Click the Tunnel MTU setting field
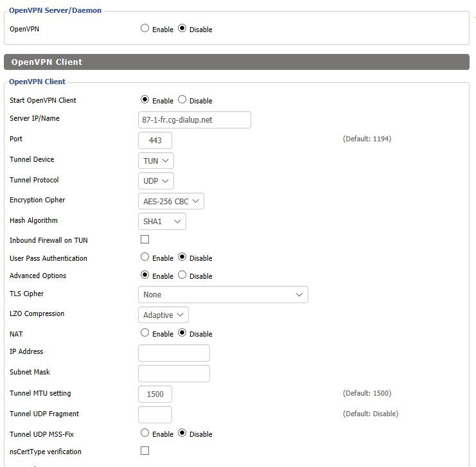Viewport: 476px width, 467px height. click(x=155, y=394)
